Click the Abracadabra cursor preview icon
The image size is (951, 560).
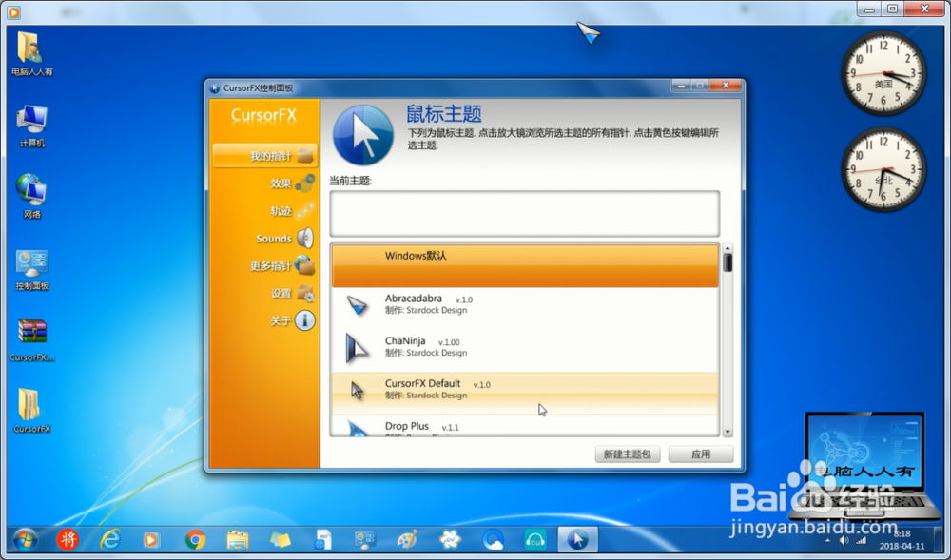click(357, 305)
